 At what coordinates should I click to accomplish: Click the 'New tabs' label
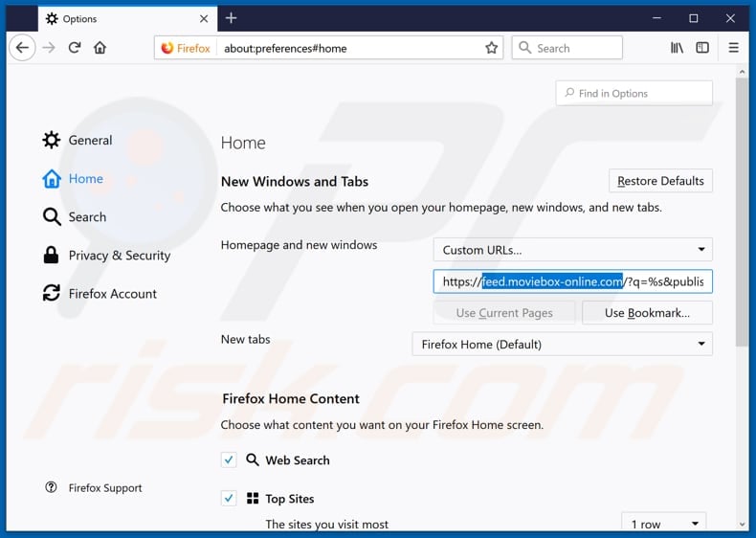245,339
